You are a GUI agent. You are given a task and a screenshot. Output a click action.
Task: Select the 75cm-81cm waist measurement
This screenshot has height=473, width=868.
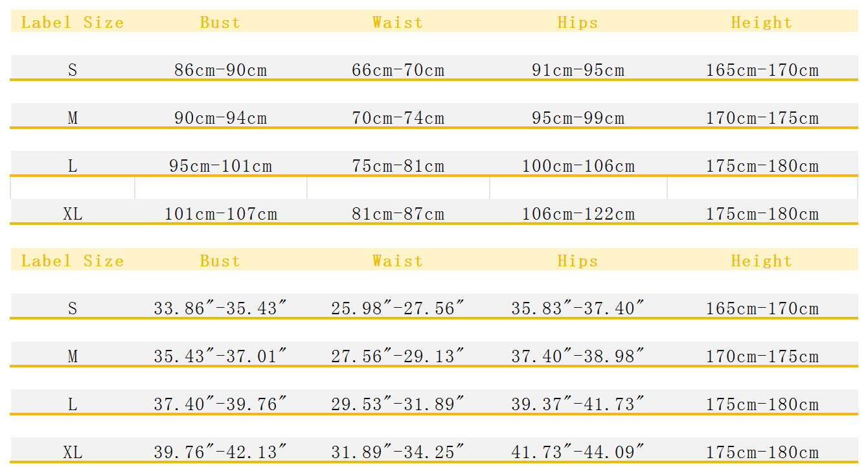pos(398,166)
